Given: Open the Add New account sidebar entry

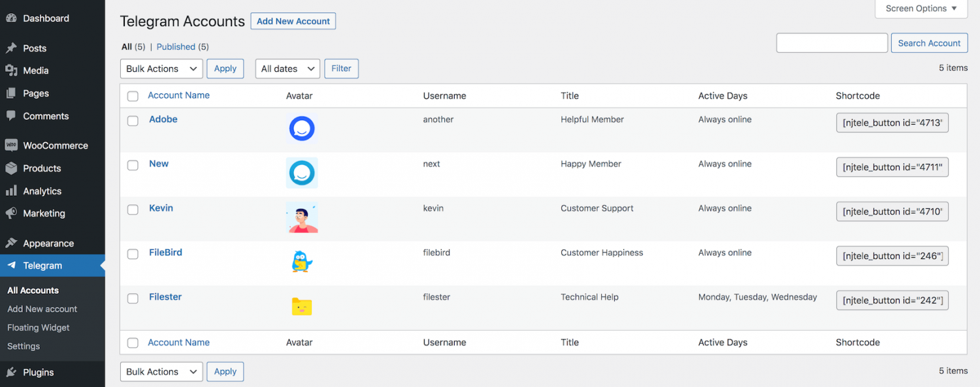Looking at the screenshot, I should tap(42, 309).
